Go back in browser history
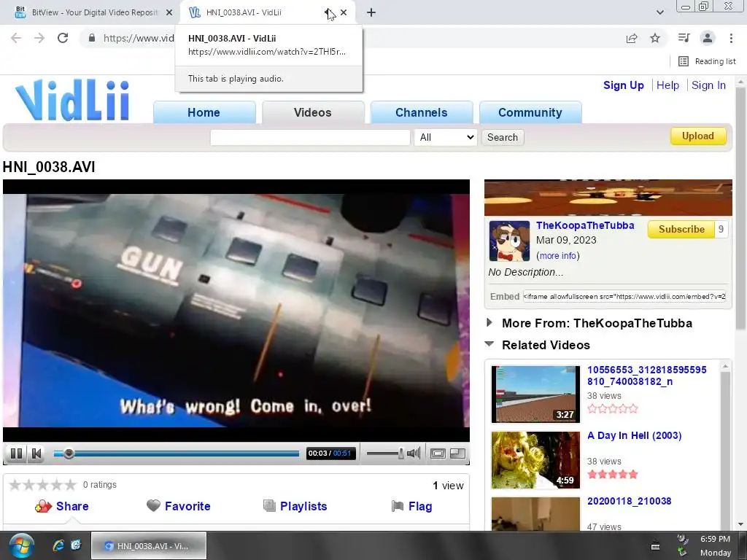This screenshot has width=747, height=560. coord(16,38)
